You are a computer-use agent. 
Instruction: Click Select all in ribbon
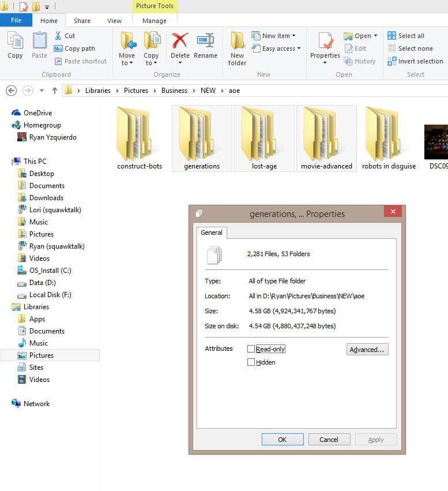coord(406,36)
